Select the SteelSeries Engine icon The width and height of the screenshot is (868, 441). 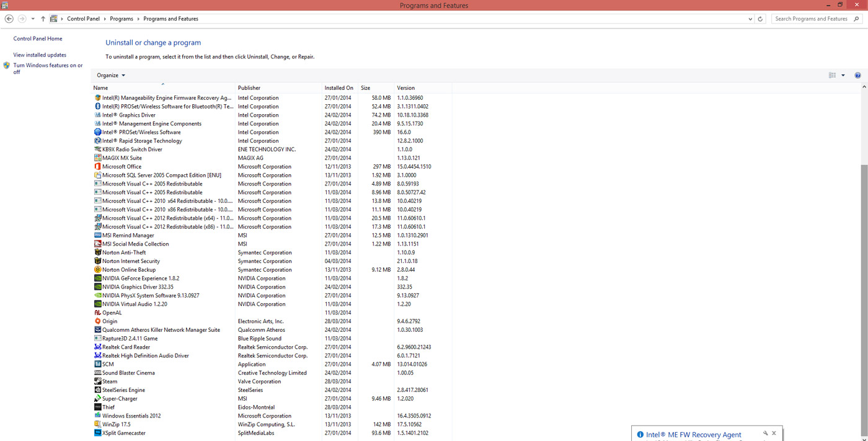[x=97, y=390]
